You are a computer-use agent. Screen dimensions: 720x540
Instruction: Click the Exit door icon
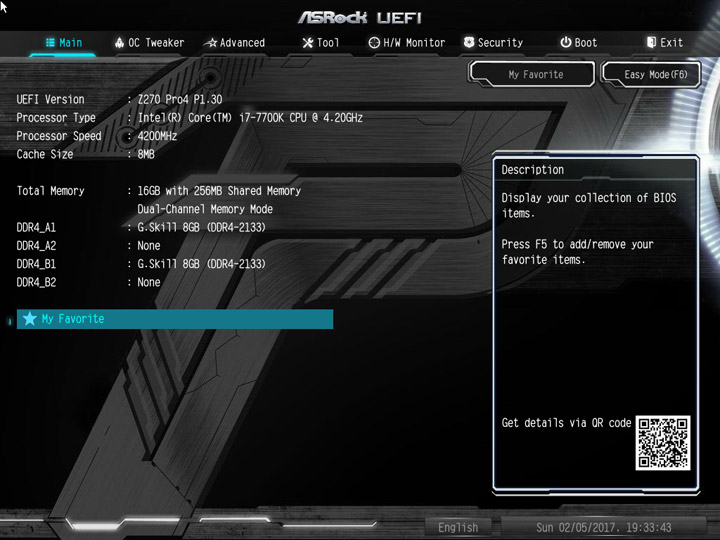coord(651,42)
